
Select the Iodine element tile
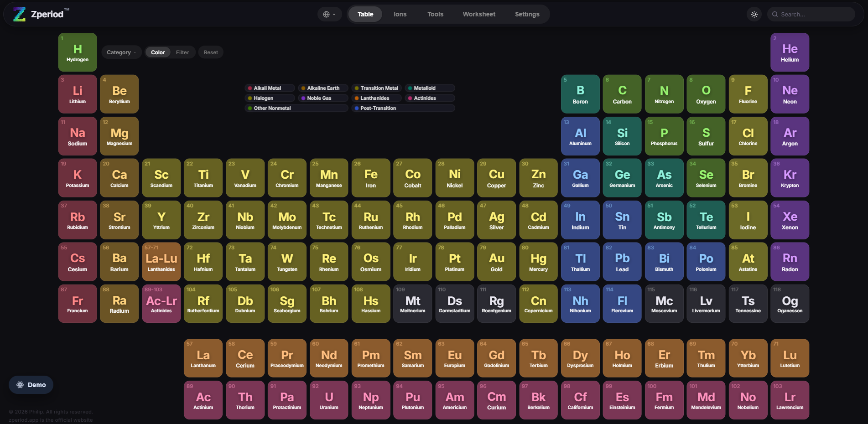pyautogui.click(x=748, y=220)
